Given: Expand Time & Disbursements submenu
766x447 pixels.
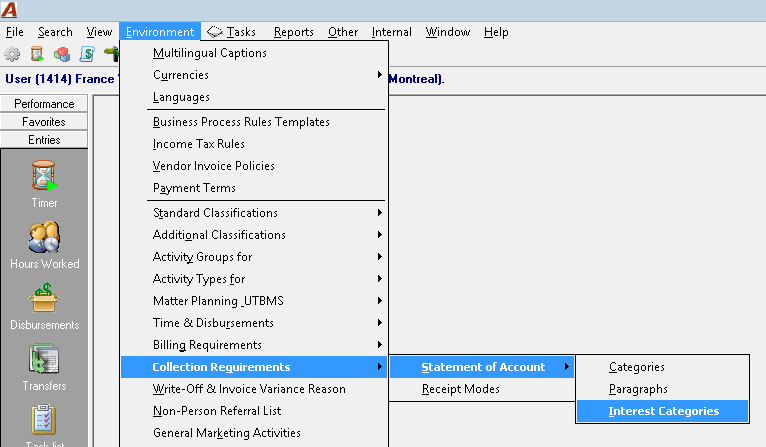Looking at the screenshot, I should coord(254,322).
